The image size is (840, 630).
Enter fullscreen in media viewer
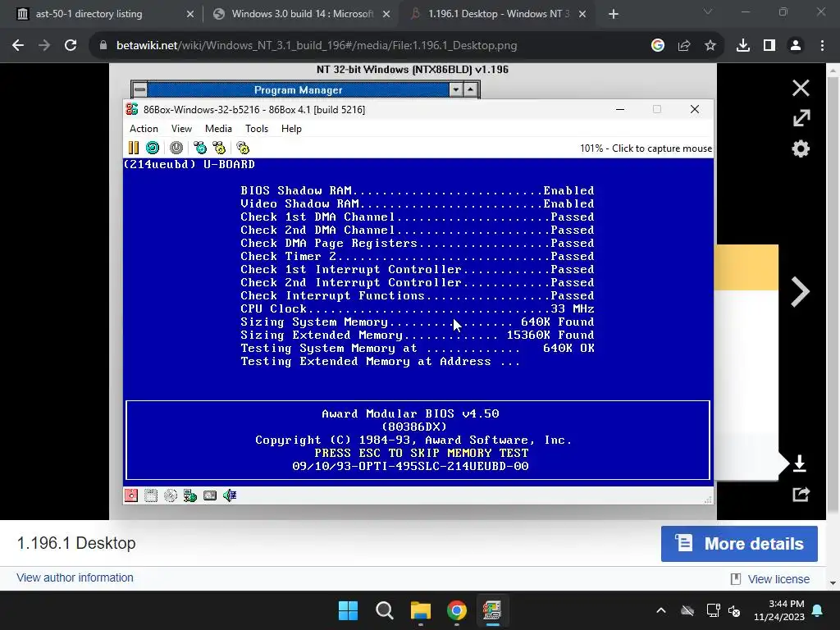[801, 118]
